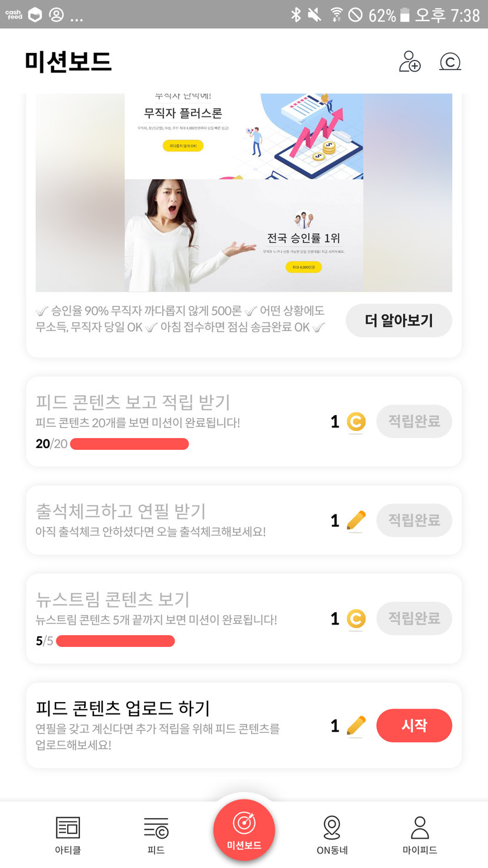Tap the pencil icon on 업로드 mission

pos(356,726)
